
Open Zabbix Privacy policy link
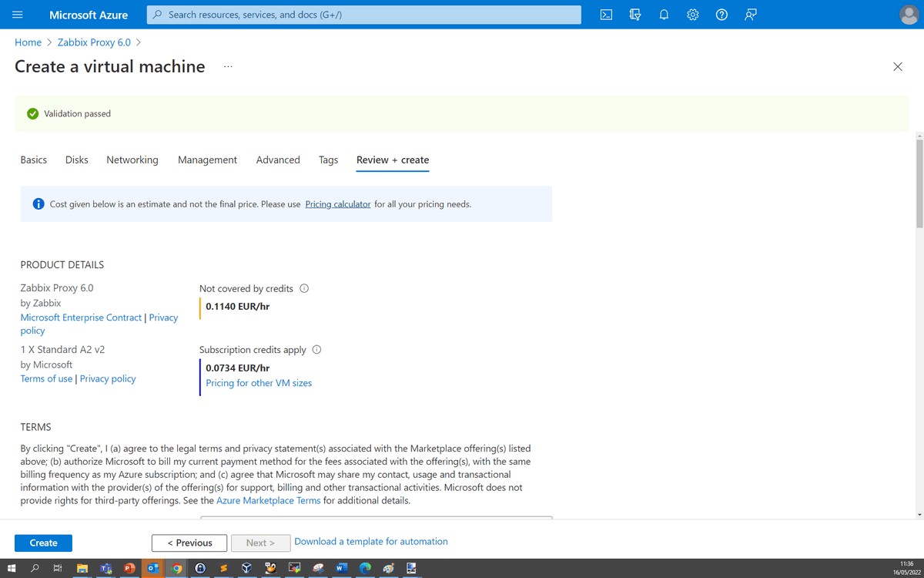pyautogui.click(x=99, y=324)
